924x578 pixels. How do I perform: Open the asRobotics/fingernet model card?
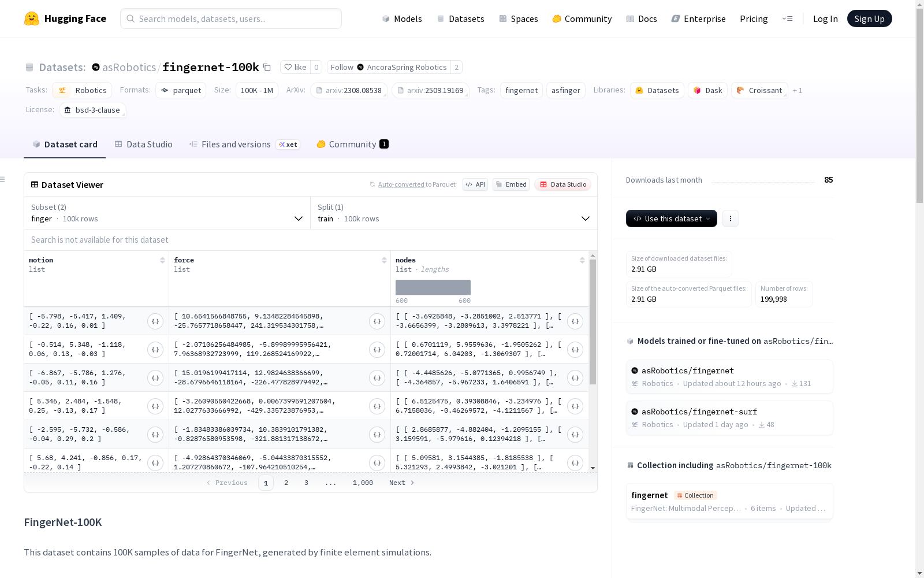pyautogui.click(x=729, y=376)
